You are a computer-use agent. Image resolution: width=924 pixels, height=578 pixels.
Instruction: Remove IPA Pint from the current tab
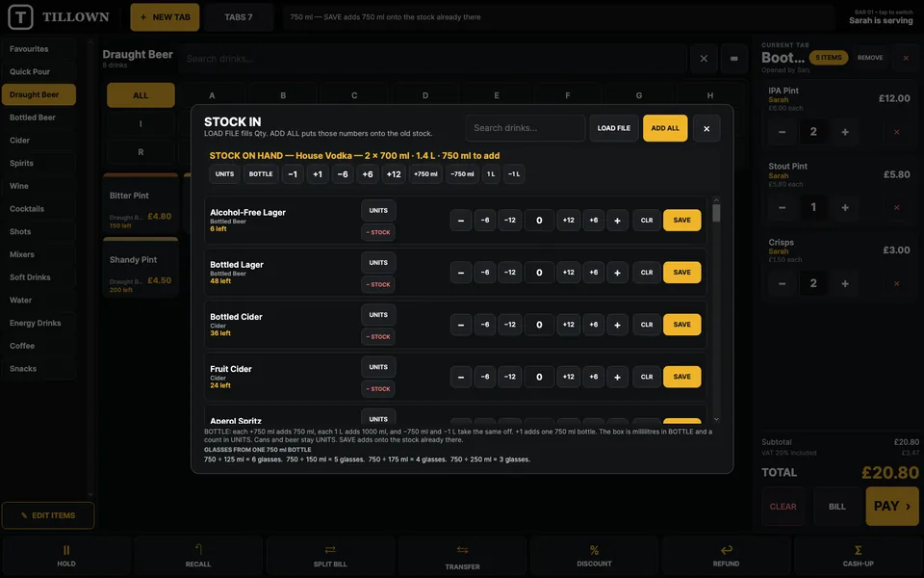point(896,132)
